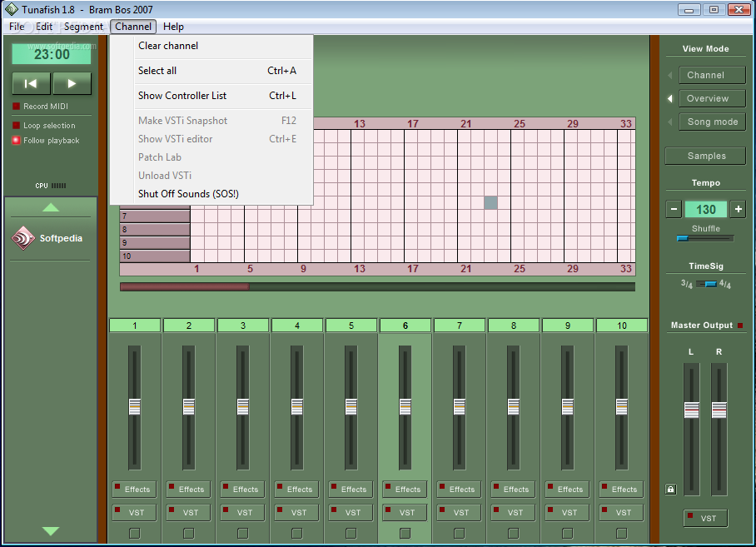Check the box under channel 1
This screenshot has width=756, height=547.
(135, 533)
